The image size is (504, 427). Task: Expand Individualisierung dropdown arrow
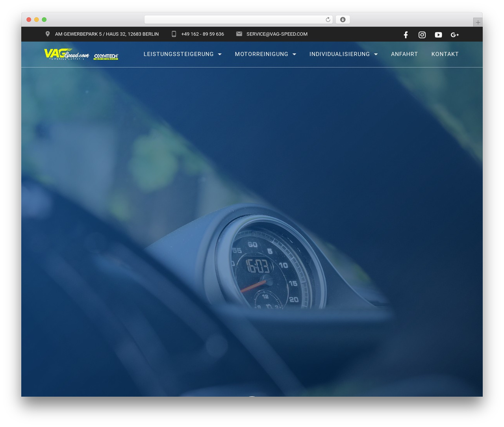point(376,54)
